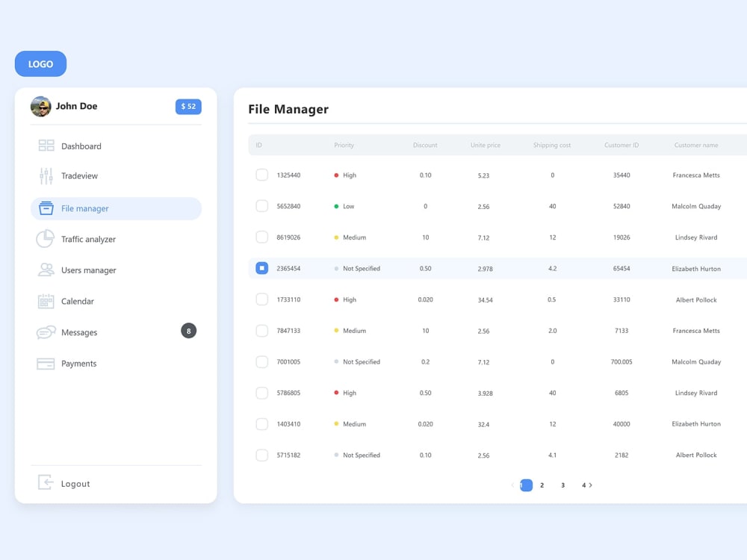
Task: Uncheck the selected row for Elizabeth Hurton
Action: click(x=262, y=268)
